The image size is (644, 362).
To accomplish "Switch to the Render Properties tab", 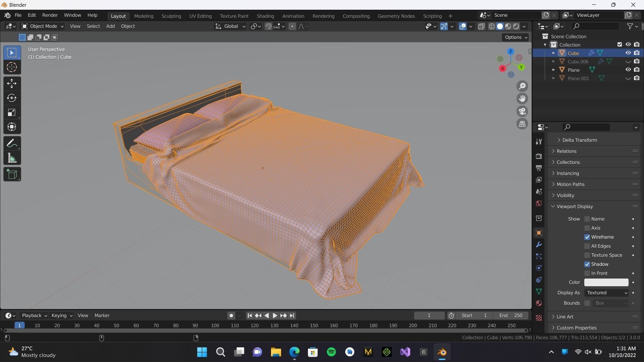I will click(x=539, y=156).
